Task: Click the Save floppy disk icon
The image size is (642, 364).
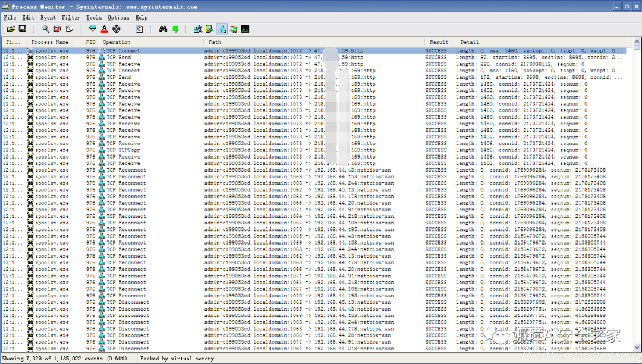Action: click(x=23, y=29)
